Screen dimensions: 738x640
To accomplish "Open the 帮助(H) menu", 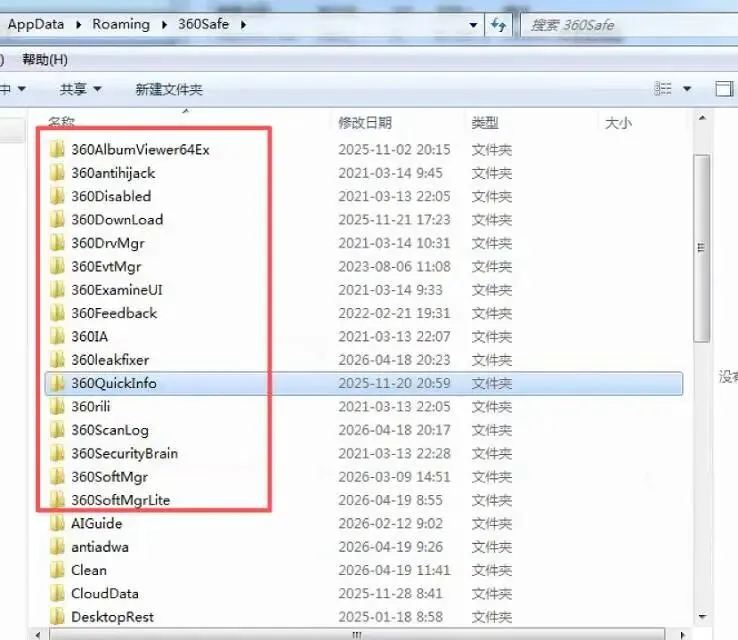I will (x=45, y=60).
